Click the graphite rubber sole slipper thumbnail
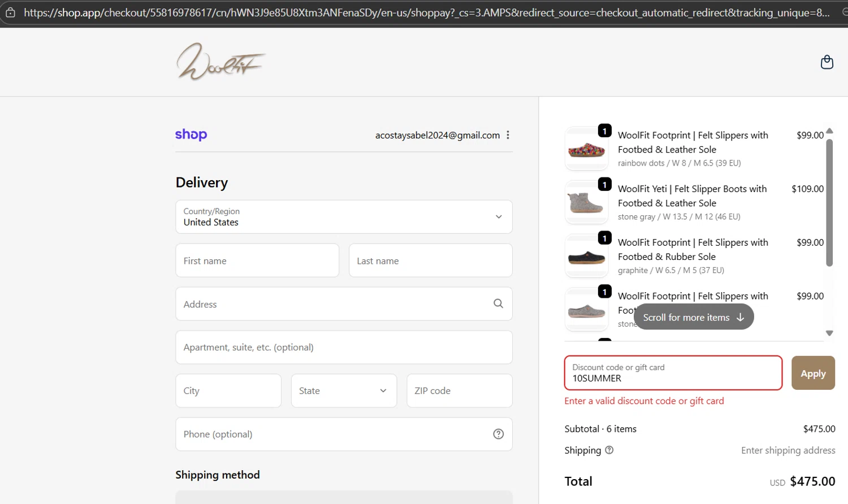The image size is (848, 504). pyautogui.click(x=586, y=257)
